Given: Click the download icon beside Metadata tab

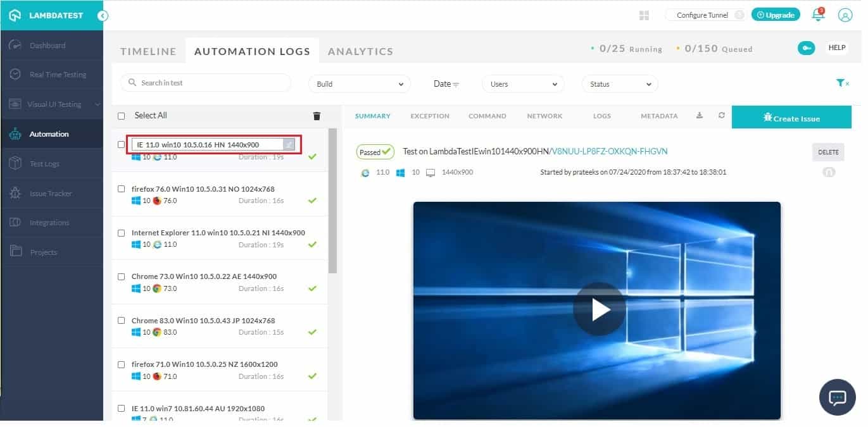Looking at the screenshot, I should [700, 116].
